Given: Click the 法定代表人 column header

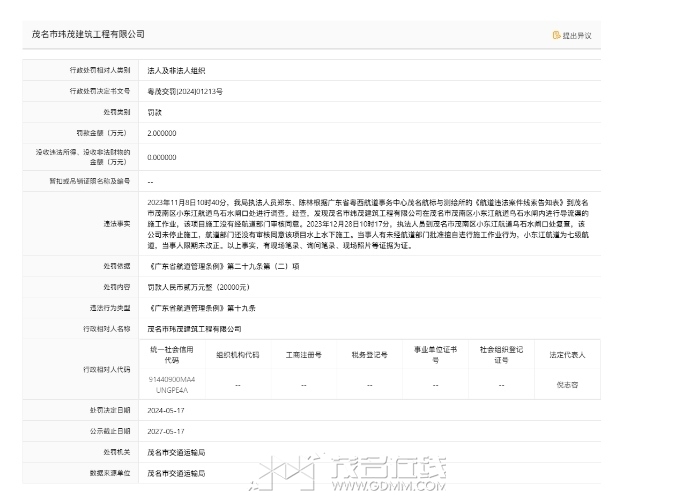Looking at the screenshot, I should click(x=567, y=354).
